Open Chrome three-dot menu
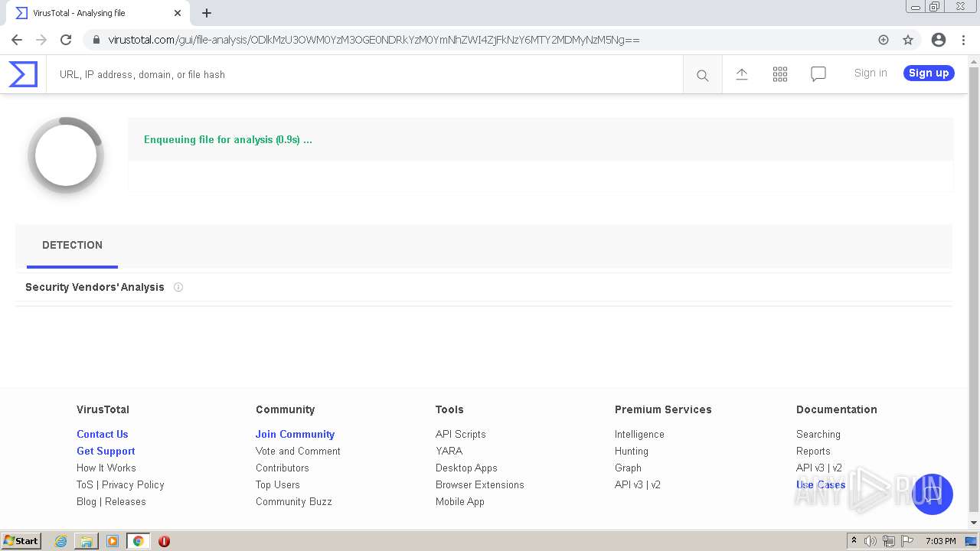The height and width of the screenshot is (551, 980). [963, 40]
